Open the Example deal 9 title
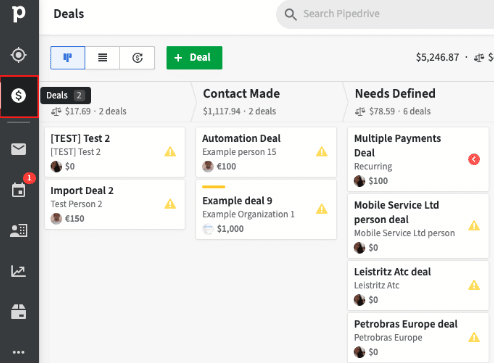 [237, 201]
